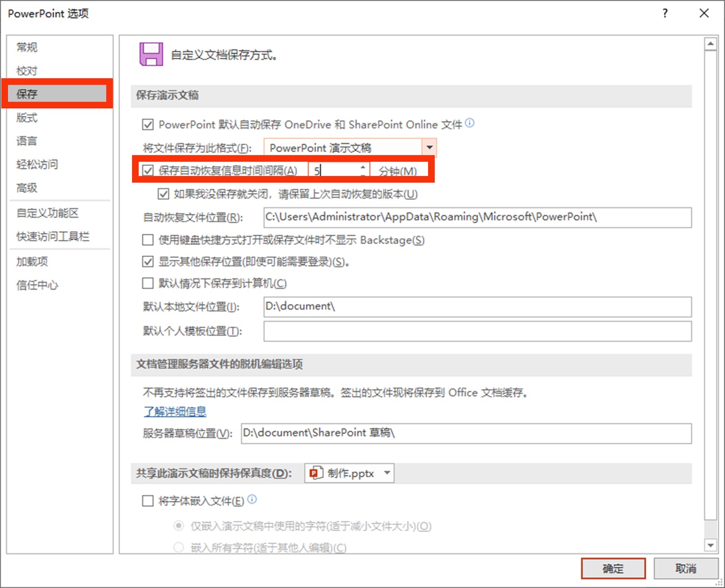Click the 了解详细信息 link
This screenshot has height=588, width=725.
click(x=174, y=412)
